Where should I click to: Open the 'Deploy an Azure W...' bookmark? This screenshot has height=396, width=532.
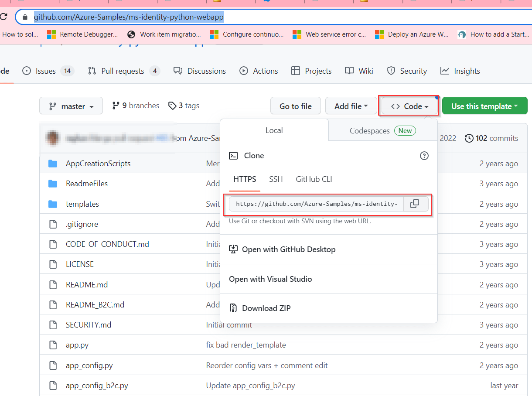click(412, 34)
